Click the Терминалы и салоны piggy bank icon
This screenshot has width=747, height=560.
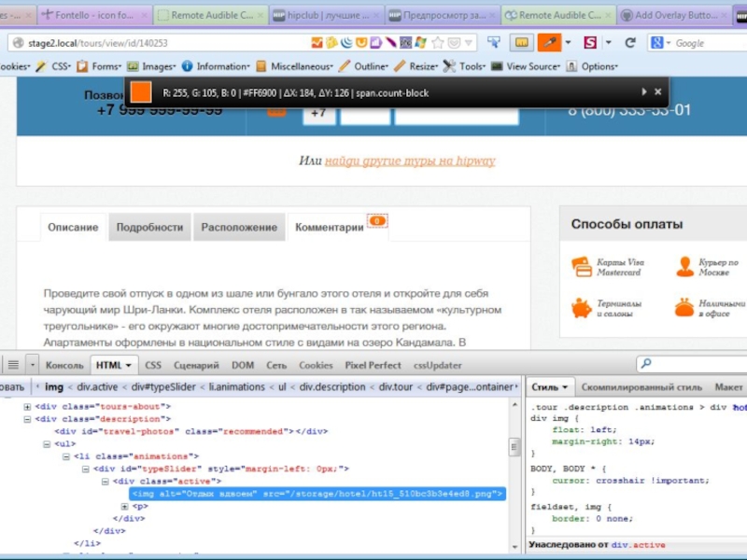tap(580, 308)
